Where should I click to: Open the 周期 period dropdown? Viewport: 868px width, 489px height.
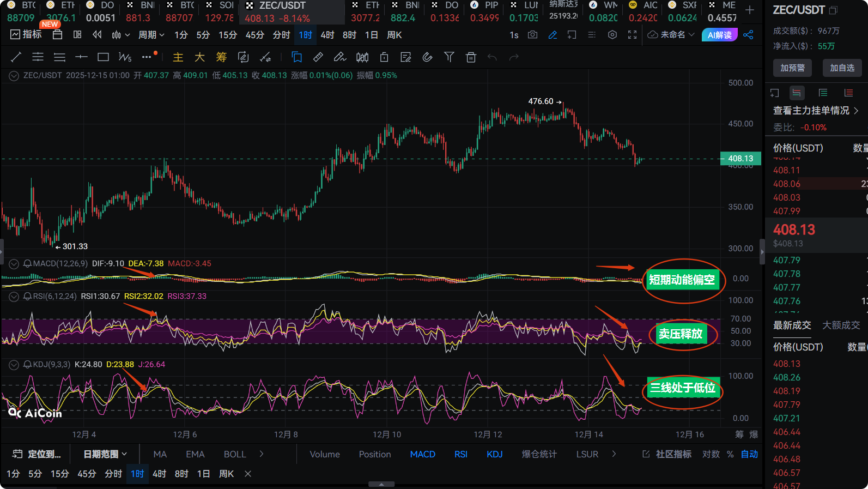point(151,35)
